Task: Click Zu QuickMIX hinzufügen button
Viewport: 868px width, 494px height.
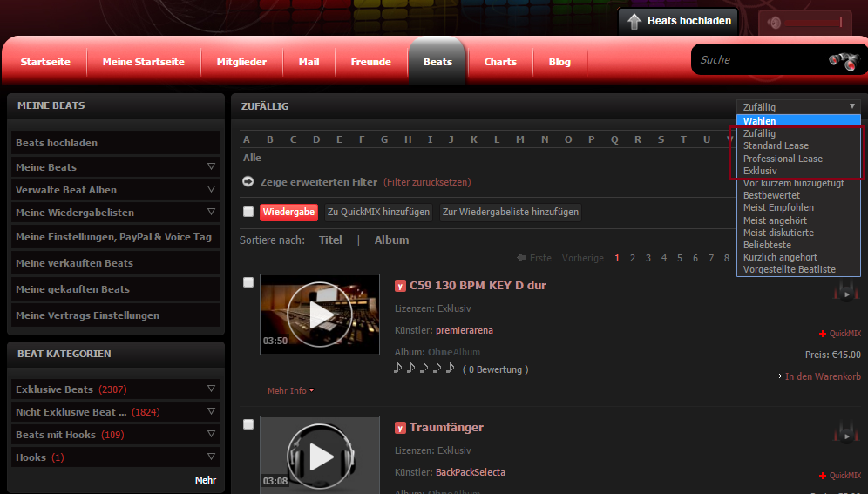Action: [378, 212]
